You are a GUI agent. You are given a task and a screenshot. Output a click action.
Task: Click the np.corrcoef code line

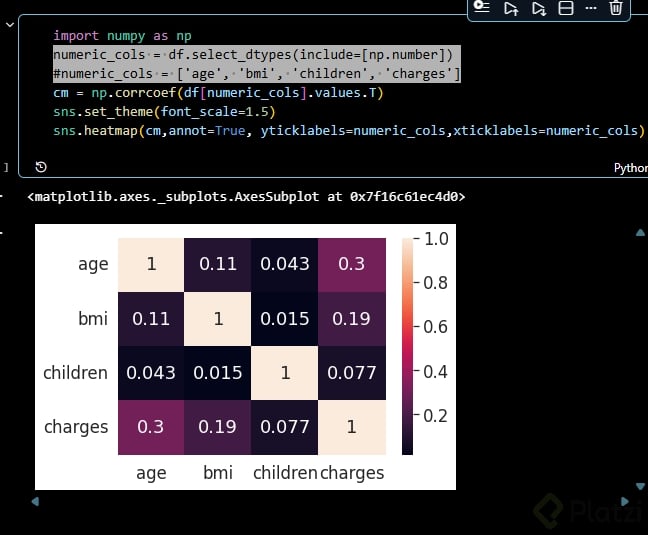218,93
